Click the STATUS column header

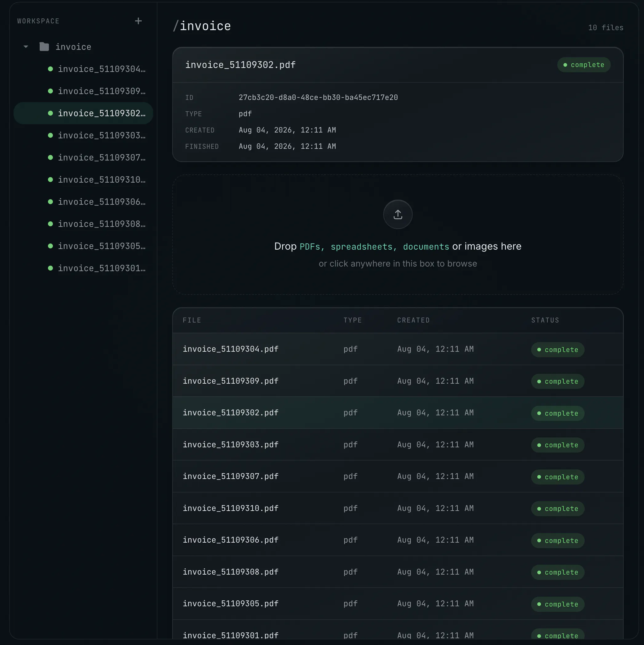[x=545, y=320]
